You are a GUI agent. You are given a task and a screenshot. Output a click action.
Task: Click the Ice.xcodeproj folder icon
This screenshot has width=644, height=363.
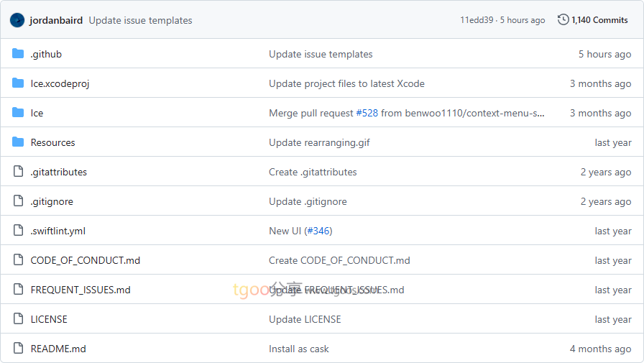point(18,83)
